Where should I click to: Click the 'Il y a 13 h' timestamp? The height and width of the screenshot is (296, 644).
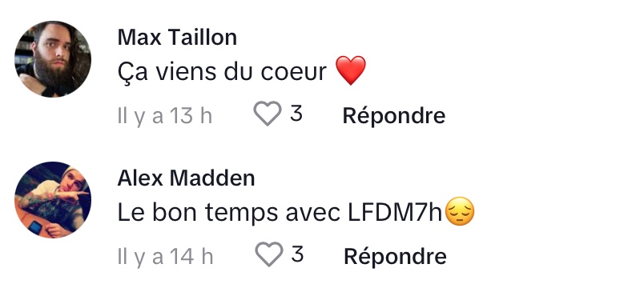click(x=165, y=116)
